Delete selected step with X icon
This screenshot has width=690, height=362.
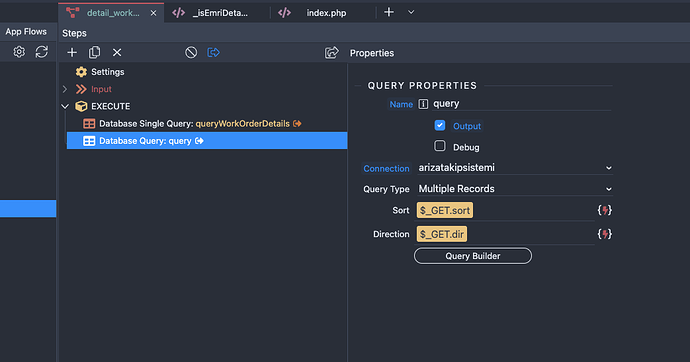coord(117,53)
